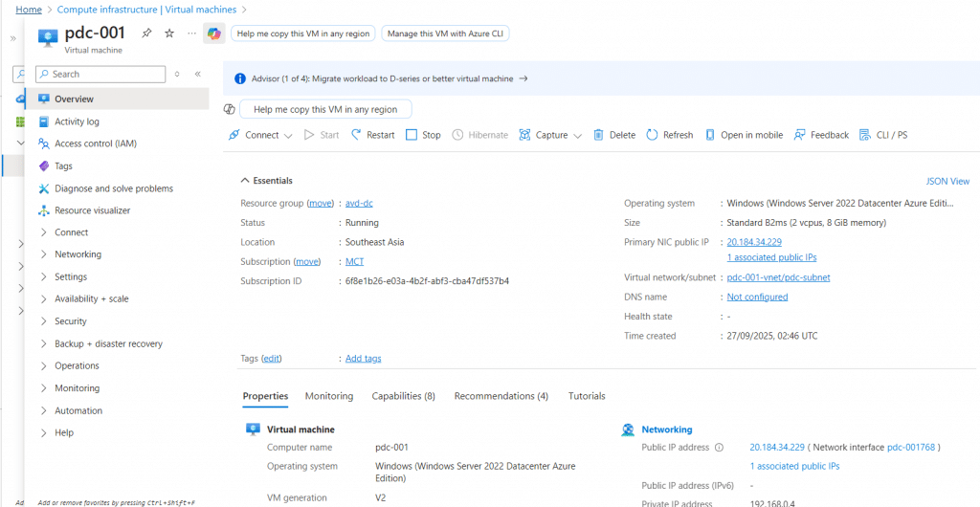Click 'Help me copy this VM' below Advisor banner
980x507 pixels.
pyautogui.click(x=325, y=109)
